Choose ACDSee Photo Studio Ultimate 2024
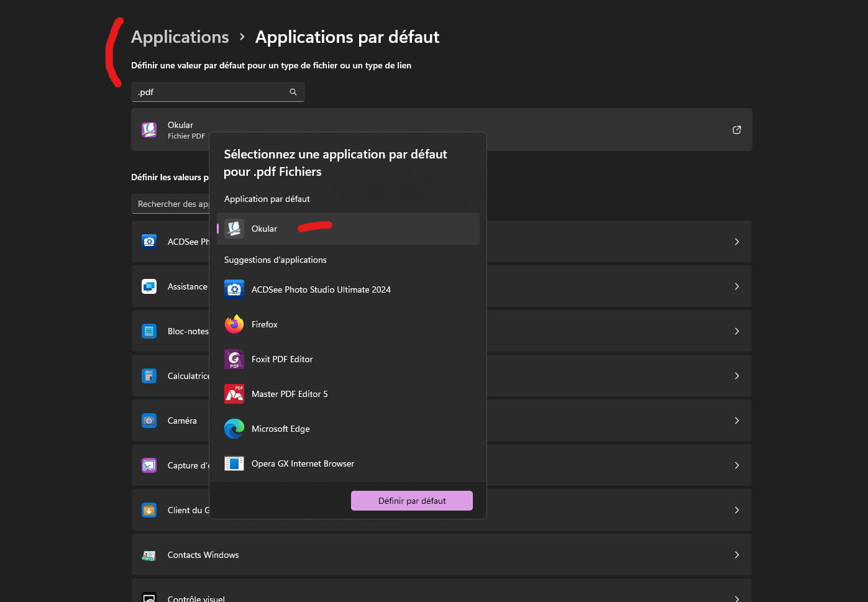Viewport: 868px width, 602px height. [x=348, y=290]
